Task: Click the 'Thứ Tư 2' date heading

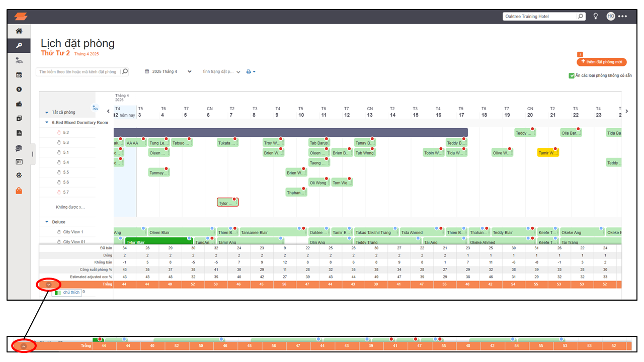Action: [x=55, y=53]
